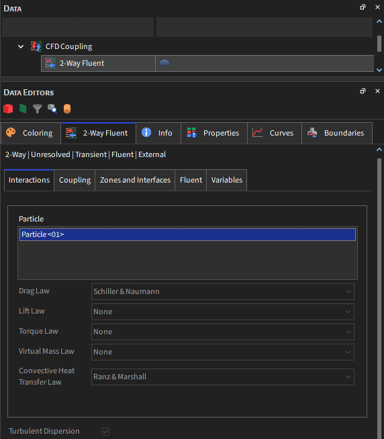Open the Zones and Interfaces sub-tab
The image size is (384, 439).
[135, 180]
